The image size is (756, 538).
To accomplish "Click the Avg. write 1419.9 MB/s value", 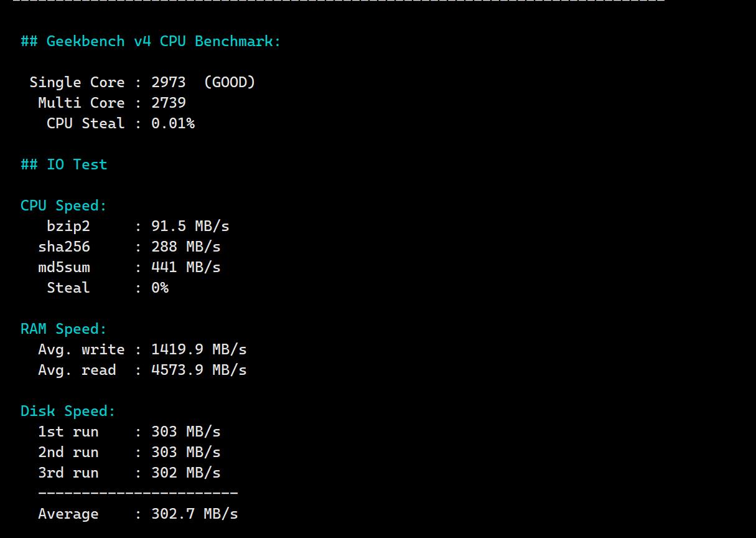I will (198, 349).
